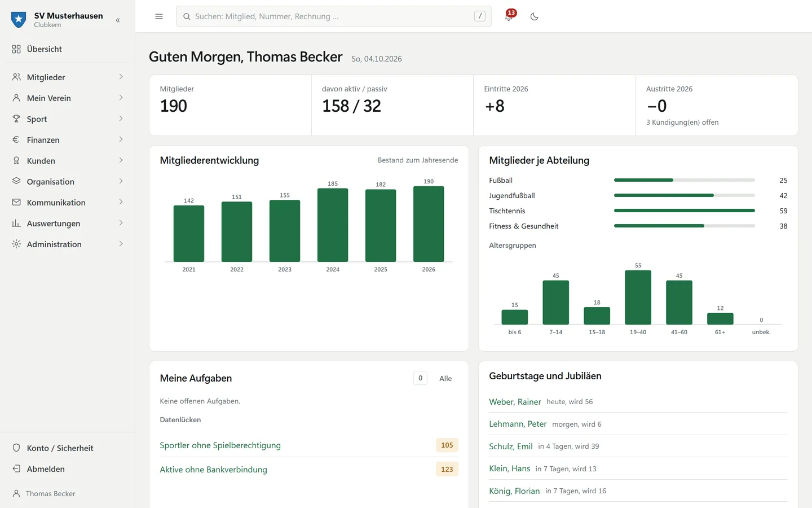Expand the Sport section chevron
812x508 pixels.
[121, 119]
